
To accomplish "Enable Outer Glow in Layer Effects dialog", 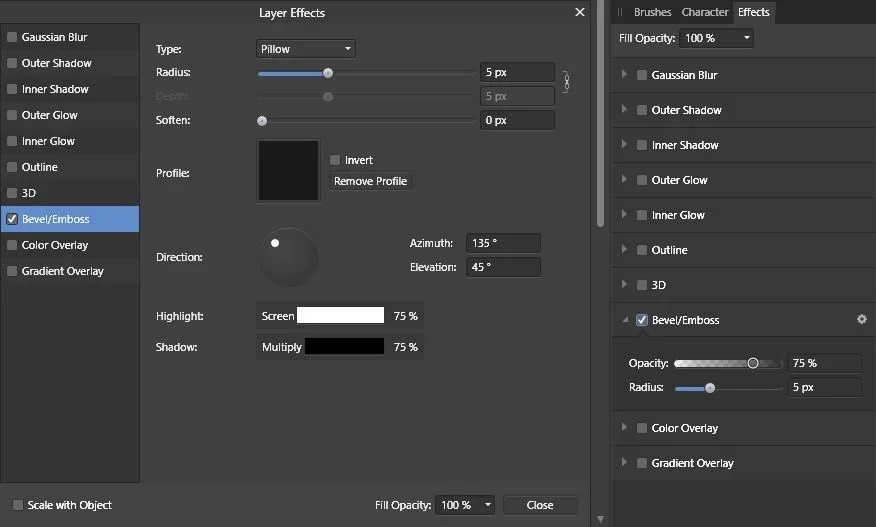I will coord(12,115).
